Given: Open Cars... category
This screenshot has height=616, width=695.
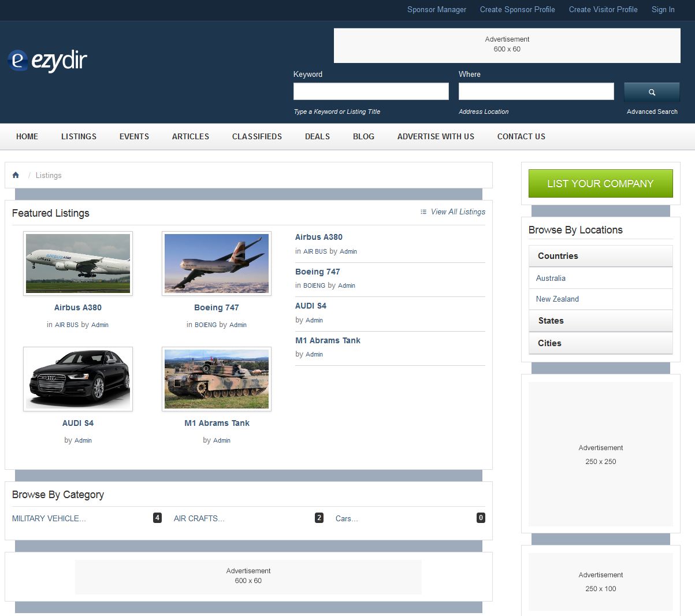Looking at the screenshot, I should pos(347,518).
